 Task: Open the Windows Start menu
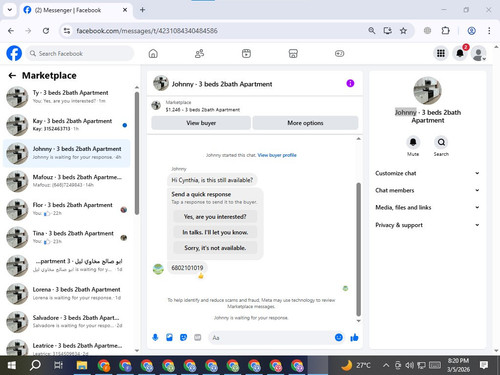(x=12, y=365)
